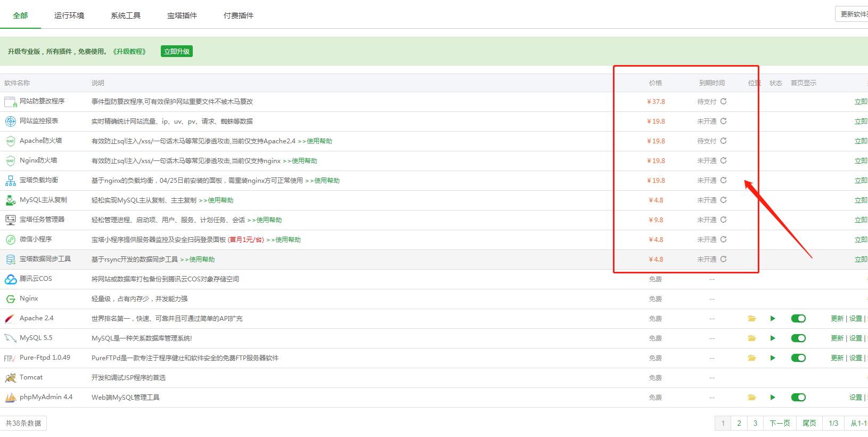868x437 pixels.
Task: Open 使用帮助 link for MySQL主从复制
Action: tap(216, 200)
